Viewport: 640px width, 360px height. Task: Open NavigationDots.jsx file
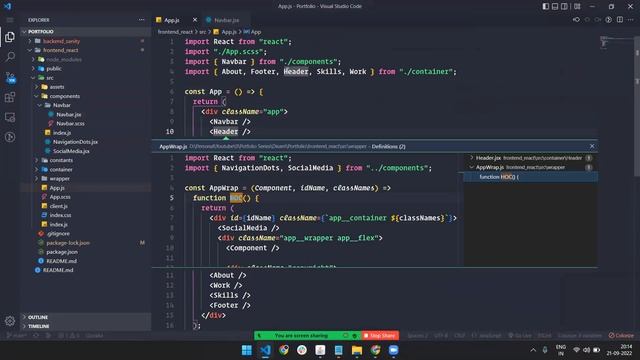coord(75,142)
